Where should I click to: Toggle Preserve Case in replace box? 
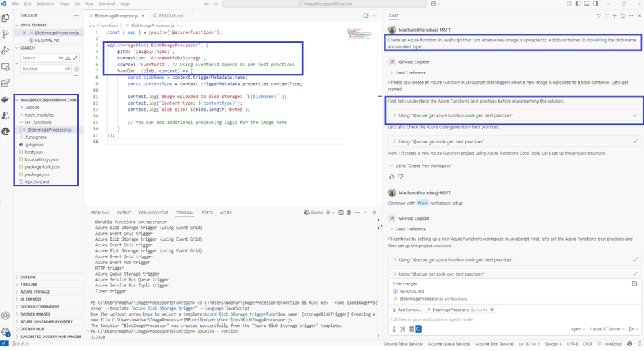pos(67,68)
